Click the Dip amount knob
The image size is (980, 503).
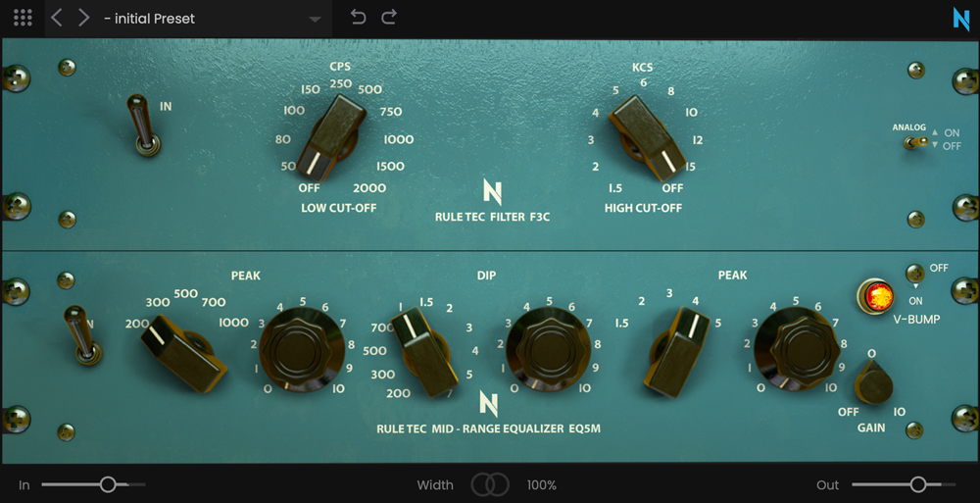click(549, 350)
